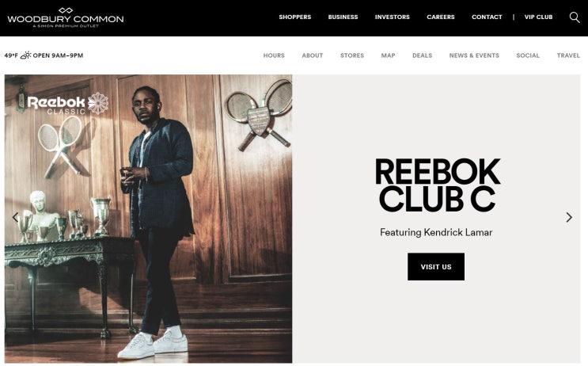Image resolution: width=588 pixels, height=366 pixels.
Task: Select Investors in top navigation
Action: (x=393, y=17)
